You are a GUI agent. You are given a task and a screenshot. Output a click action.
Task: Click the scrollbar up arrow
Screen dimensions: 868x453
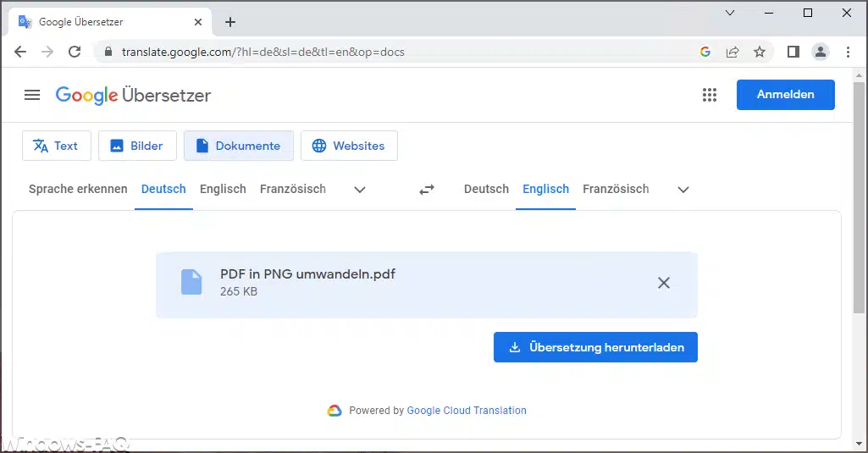click(x=859, y=75)
